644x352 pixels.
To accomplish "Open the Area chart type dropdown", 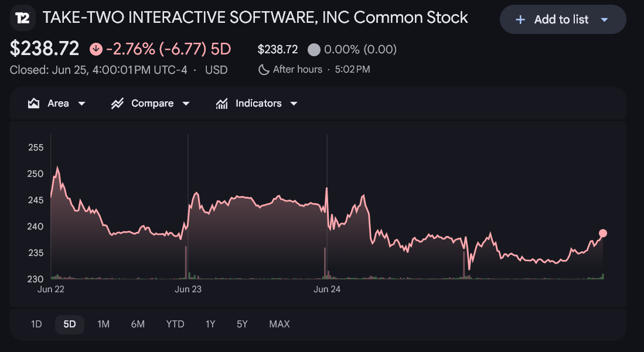I will 81,104.
